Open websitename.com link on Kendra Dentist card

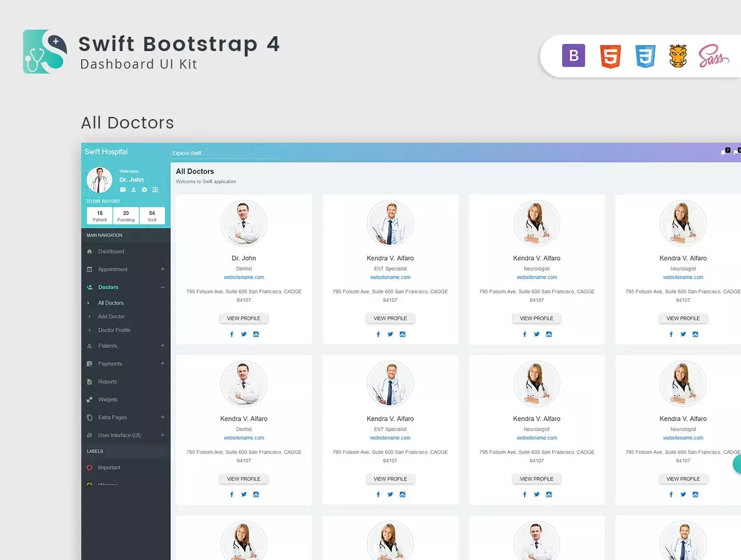244,438
